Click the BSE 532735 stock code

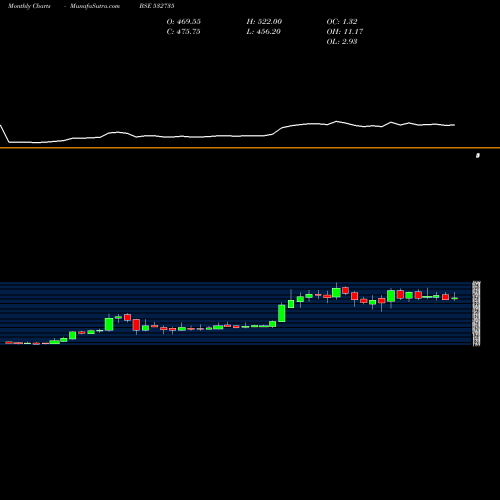click(157, 6)
